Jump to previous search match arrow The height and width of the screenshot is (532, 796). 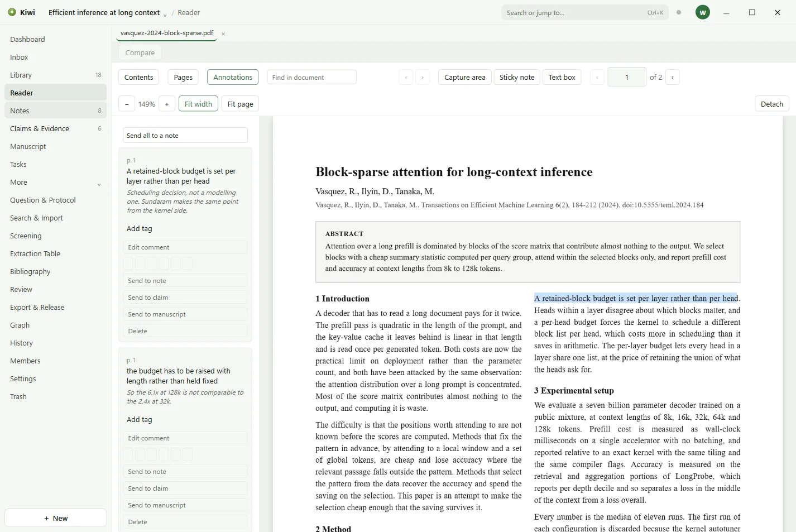(x=406, y=77)
